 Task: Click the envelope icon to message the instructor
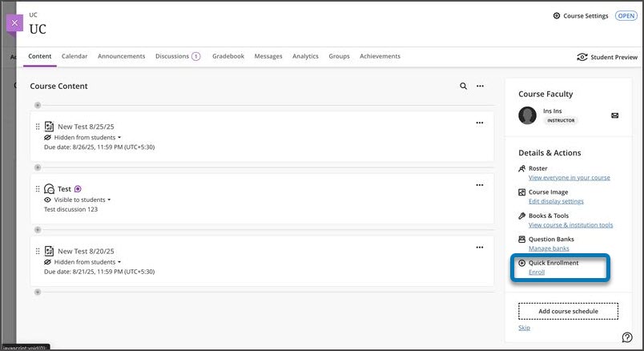coord(614,115)
